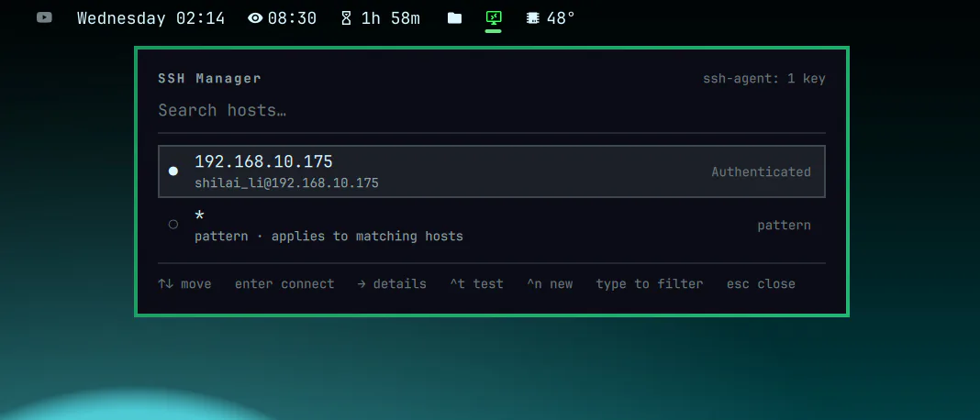Click the green SSH monitor icon
980x420 pixels.
pyautogui.click(x=494, y=18)
